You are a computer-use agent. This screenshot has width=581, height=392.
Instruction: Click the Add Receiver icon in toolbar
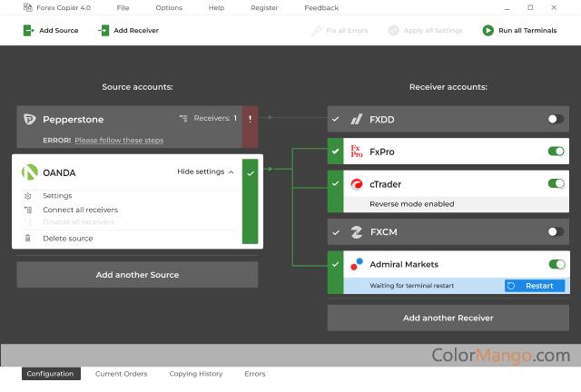103,30
